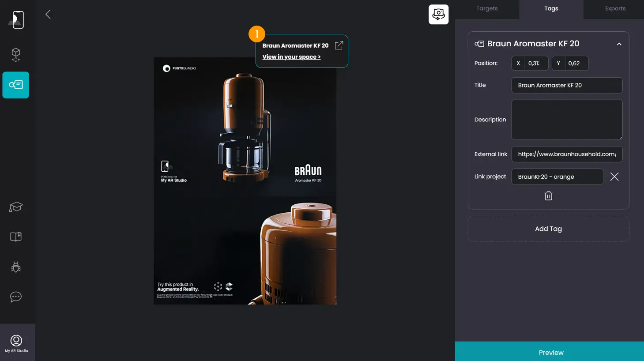Viewport: 644px width, 361px height.
Task: Click the Preview button
Action: tap(550, 352)
